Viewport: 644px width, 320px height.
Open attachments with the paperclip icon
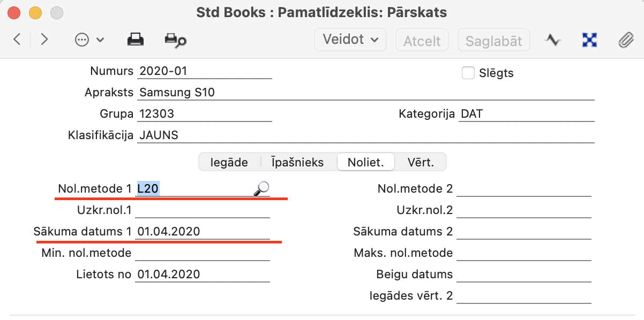click(x=625, y=40)
